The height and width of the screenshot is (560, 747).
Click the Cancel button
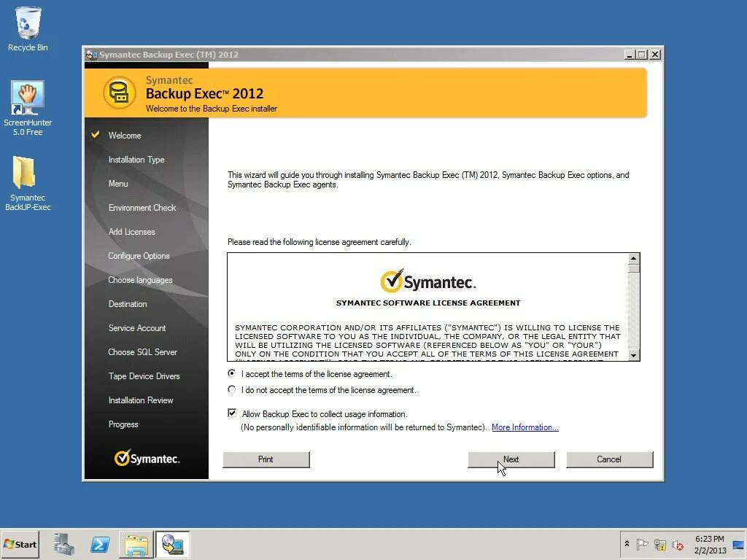click(x=609, y=459)
